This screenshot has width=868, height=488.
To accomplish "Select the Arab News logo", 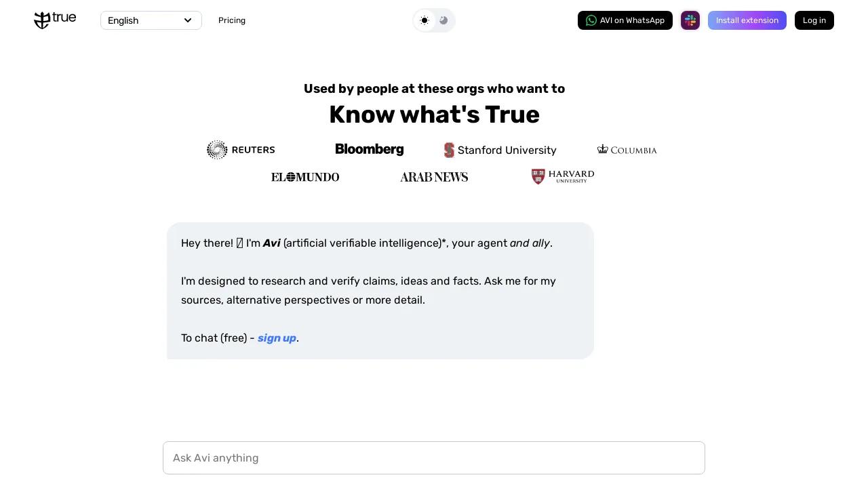I will point(434,177).
